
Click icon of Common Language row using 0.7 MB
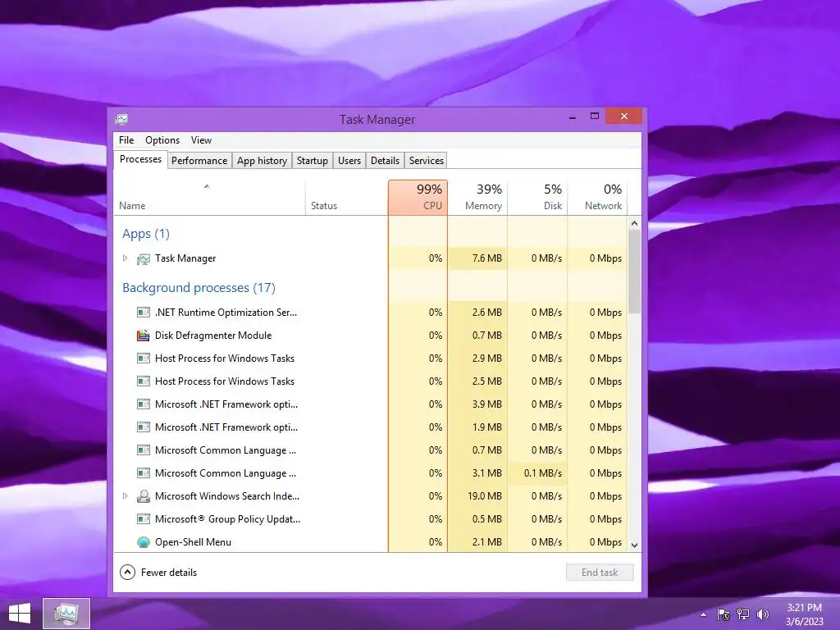tap(143, 450)
